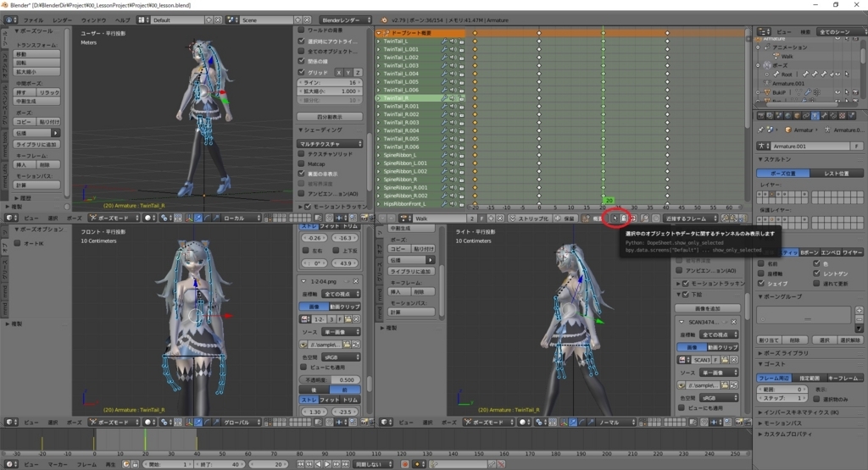The image size is (868, 470).
Task: Toggle the シェイプ checkbox
Action: 761,283
